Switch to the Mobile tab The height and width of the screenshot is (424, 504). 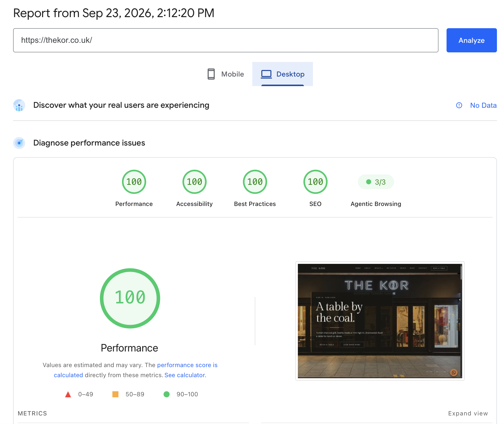(226, 74)
